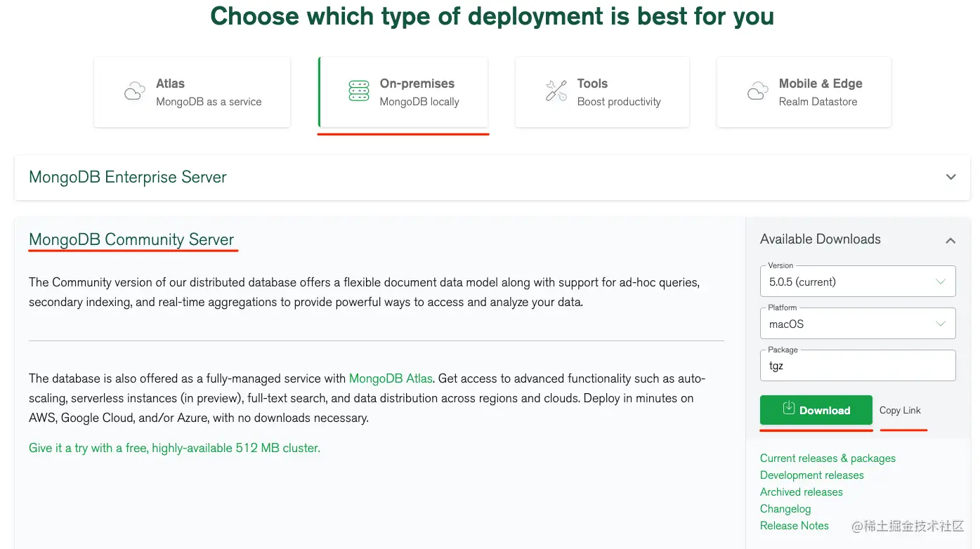Click the Copy Link button
Screen dimensions: 980x549
[x=900, y=411]
